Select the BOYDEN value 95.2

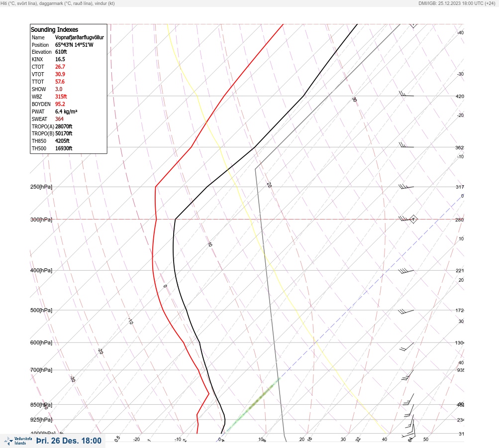(60, 104)
